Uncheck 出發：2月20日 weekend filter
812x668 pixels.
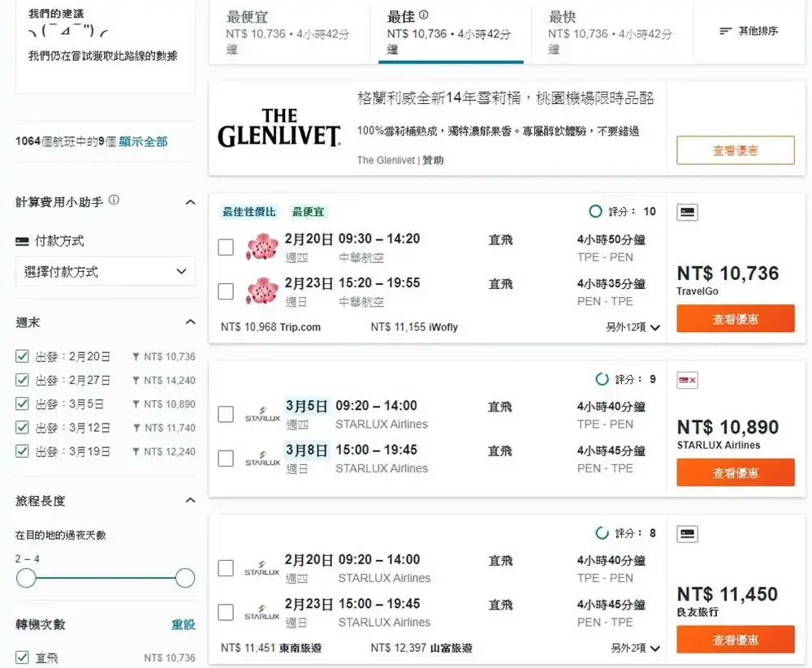pos(22,356)
